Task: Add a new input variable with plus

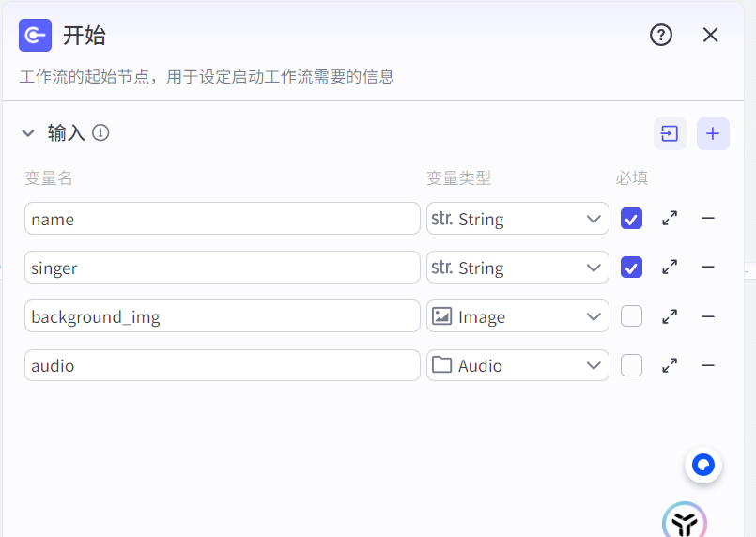Action: [x=713, y=133]
